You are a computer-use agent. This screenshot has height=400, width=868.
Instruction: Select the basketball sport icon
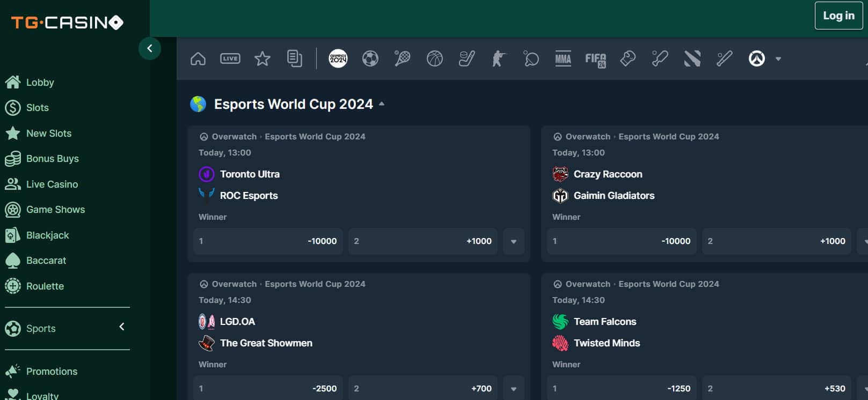435,58
